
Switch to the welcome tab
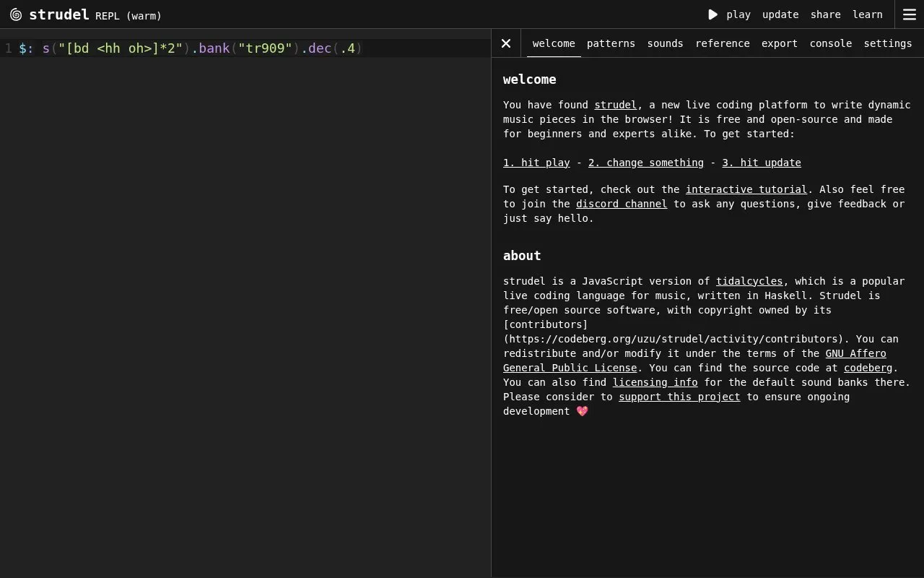(554, 43)
